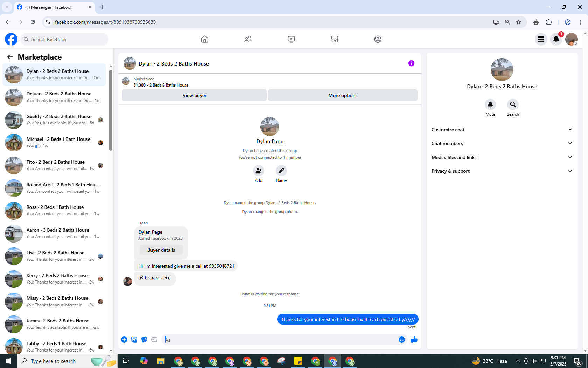Viewport: 588px width, 368px height.
Task: Go to Home feed icon
Action: 205,39
